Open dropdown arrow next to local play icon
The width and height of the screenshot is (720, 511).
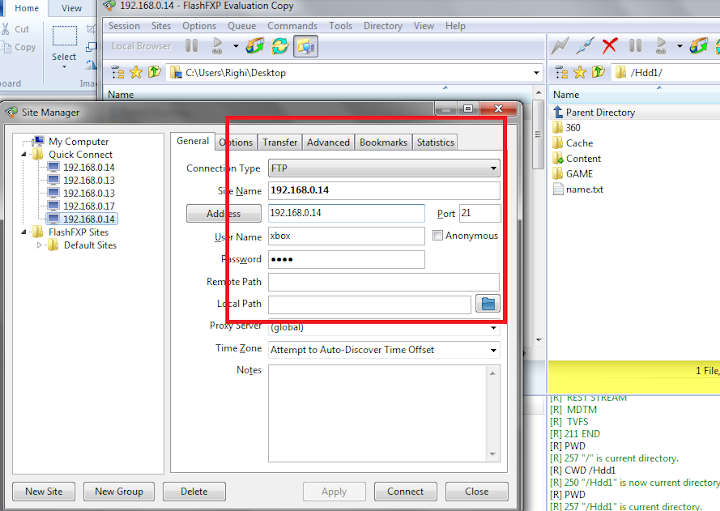tap(236, 46)
